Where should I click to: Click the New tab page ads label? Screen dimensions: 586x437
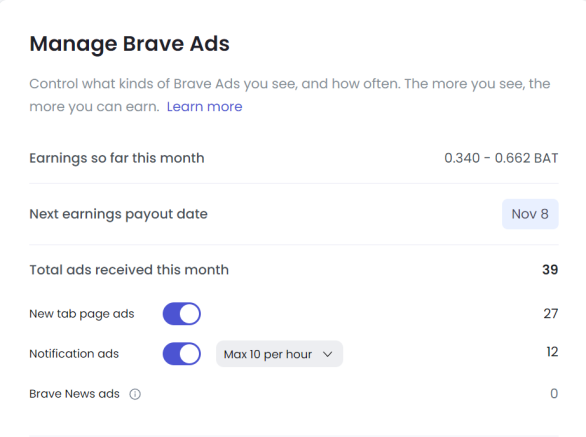[x=82, y=314]
